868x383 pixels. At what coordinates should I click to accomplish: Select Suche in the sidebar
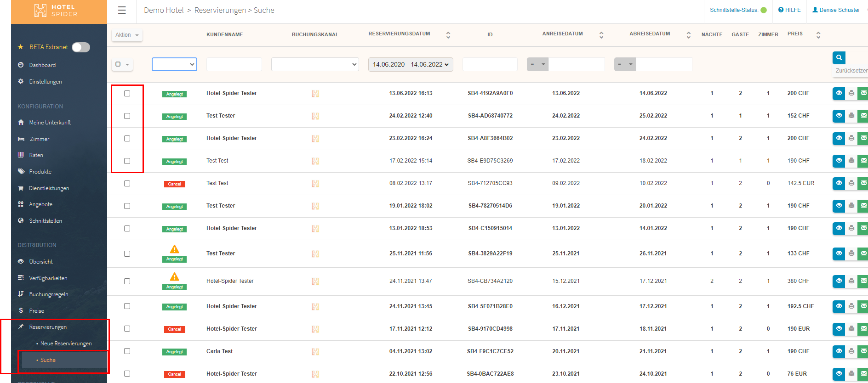coord(48,360)
